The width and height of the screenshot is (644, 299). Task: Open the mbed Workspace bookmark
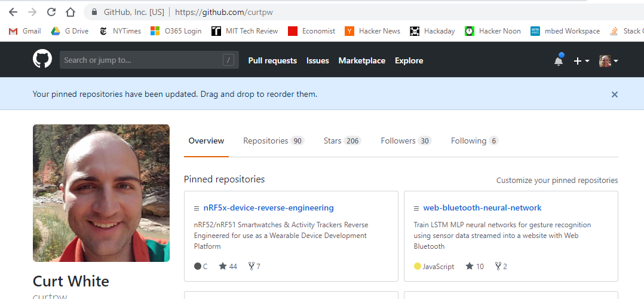pyautogui.click(x=565, y=31)
